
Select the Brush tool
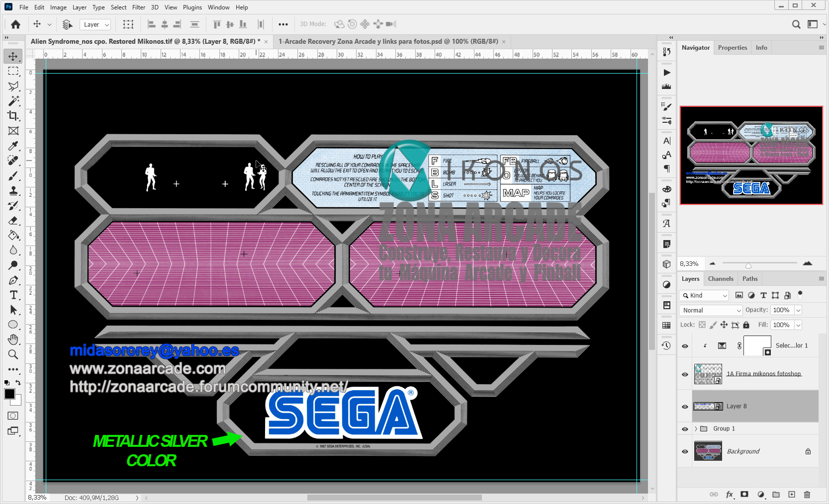(13, 175)
